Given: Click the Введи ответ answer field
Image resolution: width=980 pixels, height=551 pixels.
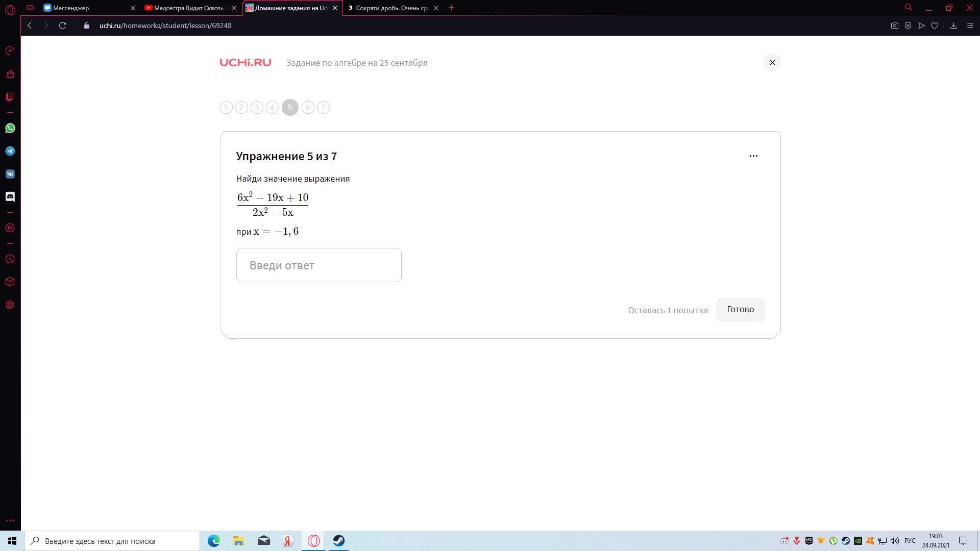Looking at the screenshot, I should tap(318, 265).
